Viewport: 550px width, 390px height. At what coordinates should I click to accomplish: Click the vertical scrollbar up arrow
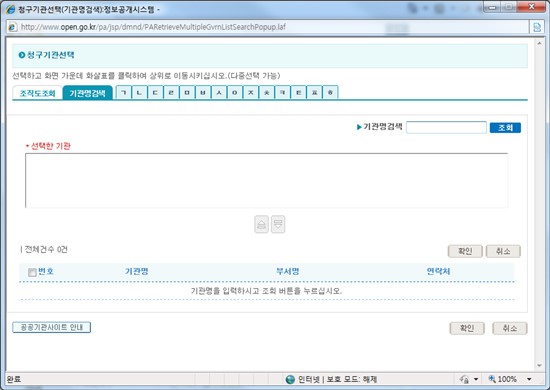click(539, 43)
